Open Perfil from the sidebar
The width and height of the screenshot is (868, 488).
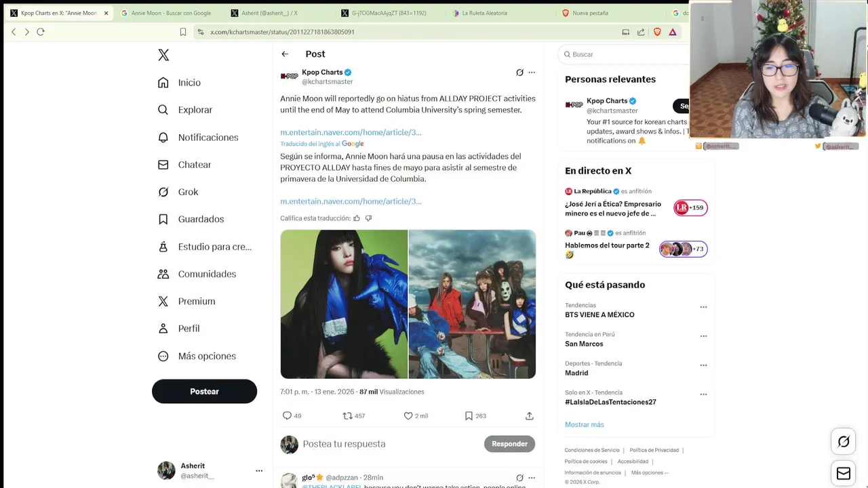[x=178, y=328]
